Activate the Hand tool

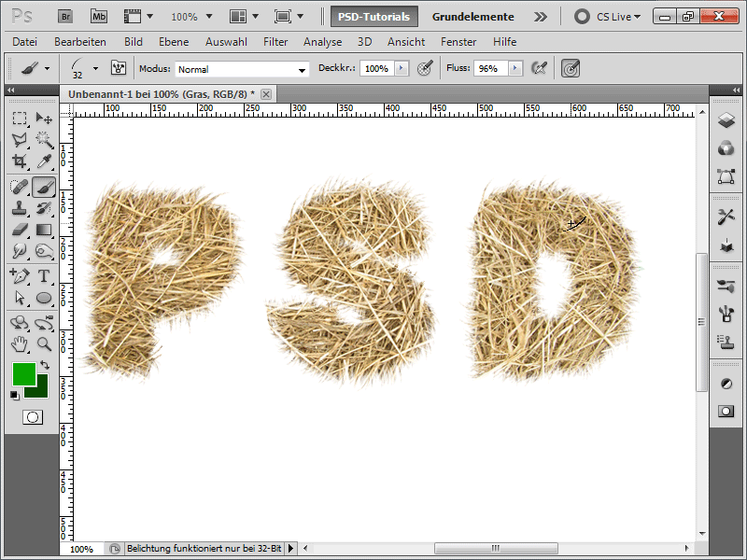pos(20,344)
